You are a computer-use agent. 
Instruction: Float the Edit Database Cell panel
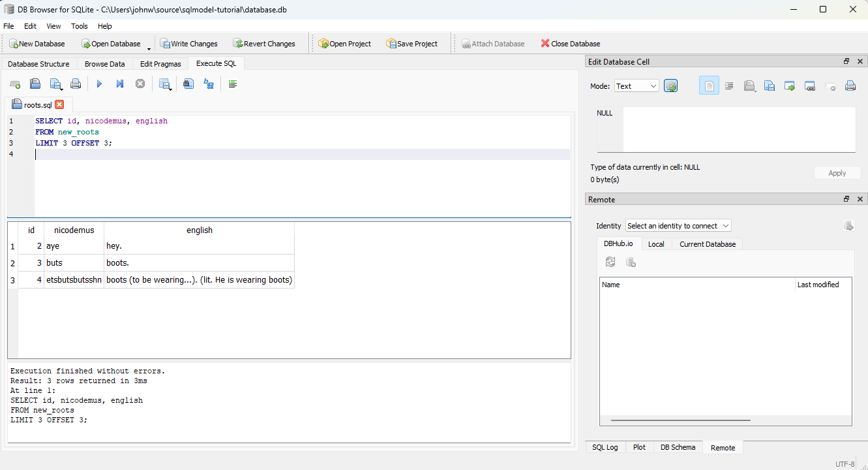pos(846,61)
